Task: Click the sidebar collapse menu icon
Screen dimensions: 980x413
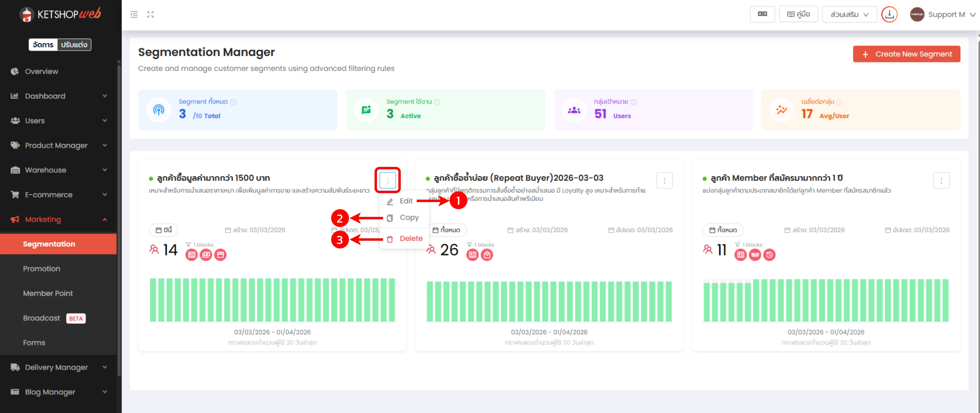Action: coord(134,15)
